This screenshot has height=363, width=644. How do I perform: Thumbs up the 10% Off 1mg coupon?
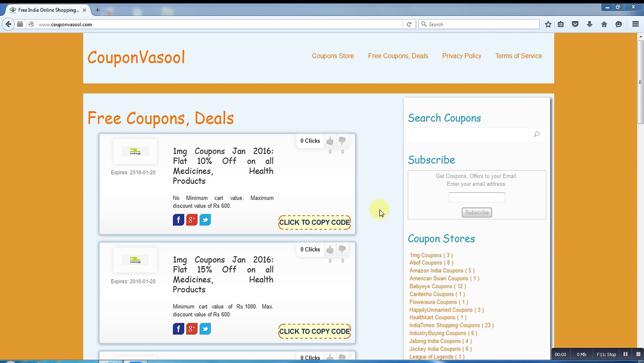pyautogui.click(x=330, y=141)
